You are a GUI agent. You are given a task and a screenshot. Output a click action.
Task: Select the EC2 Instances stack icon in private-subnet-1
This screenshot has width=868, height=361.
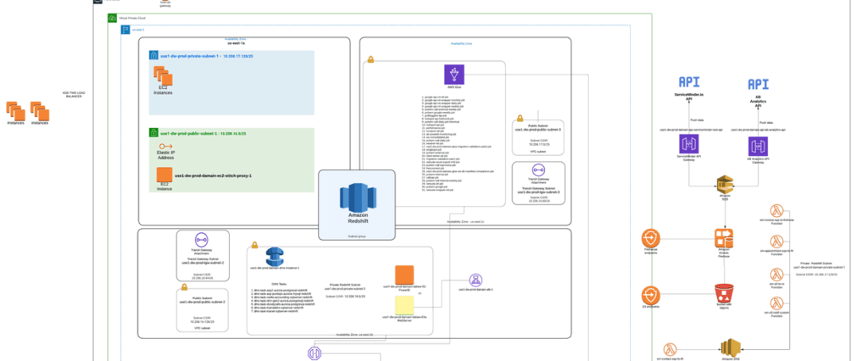(164, 77)
